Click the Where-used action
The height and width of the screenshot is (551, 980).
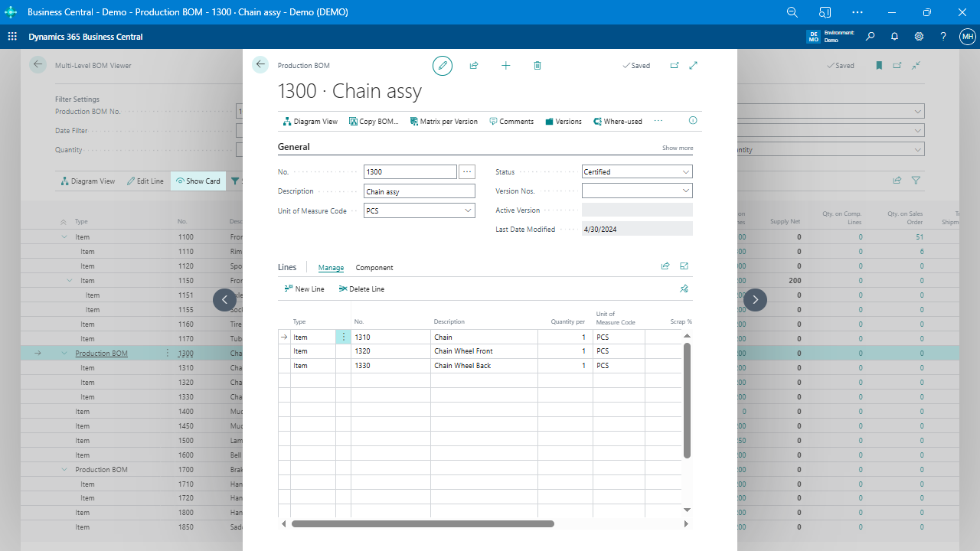(x=617, y=122)
